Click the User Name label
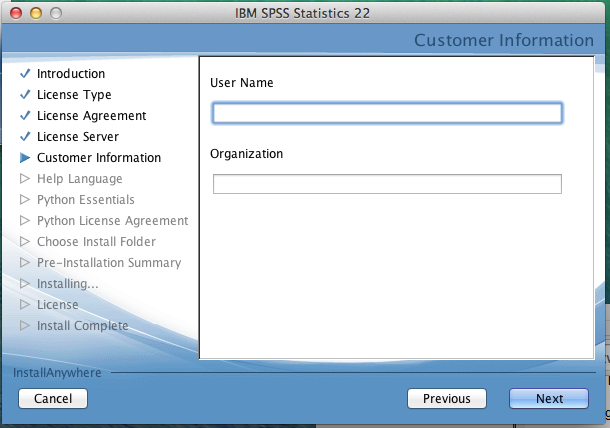The height and width of the screenshot is (428, 610). (x=242, y=82)
